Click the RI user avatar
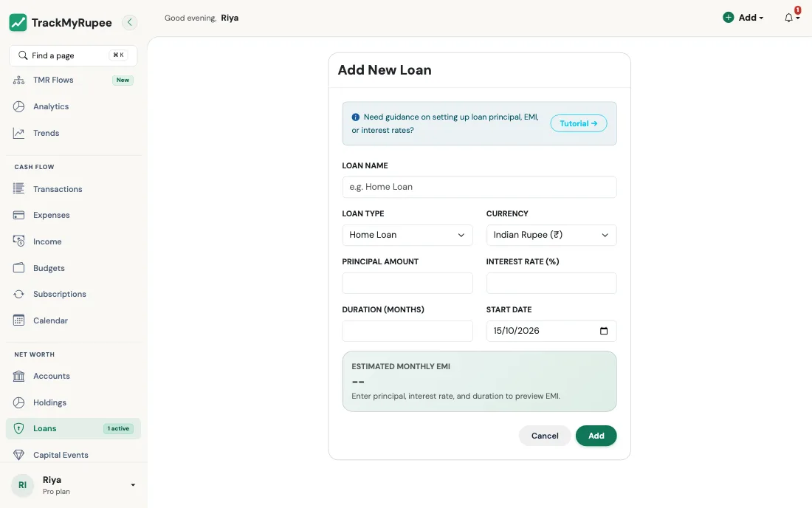812x508 pixels. point(22,485)
